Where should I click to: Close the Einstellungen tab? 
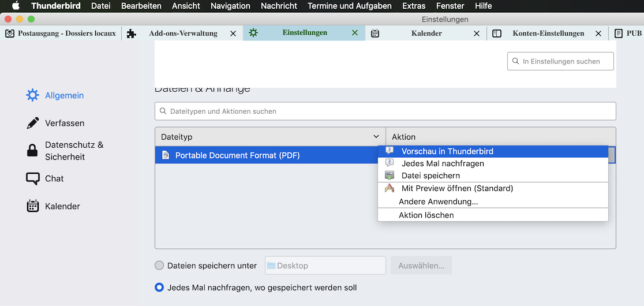tap(355, 33)
